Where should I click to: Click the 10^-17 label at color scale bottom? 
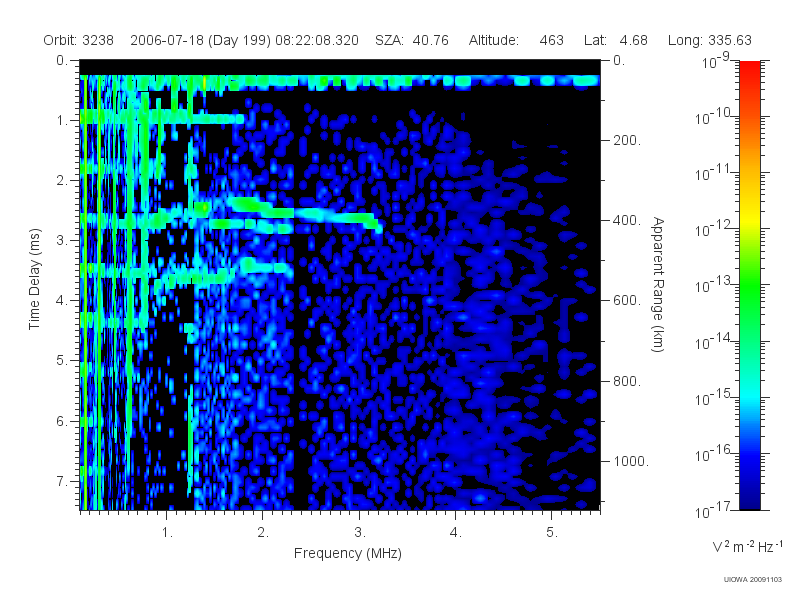715,510
